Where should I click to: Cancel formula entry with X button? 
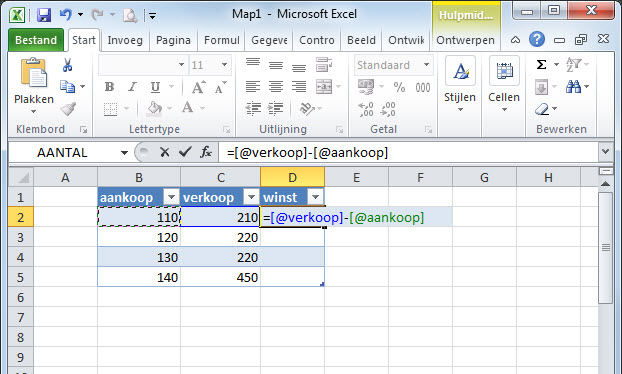(x=165, y=152)
